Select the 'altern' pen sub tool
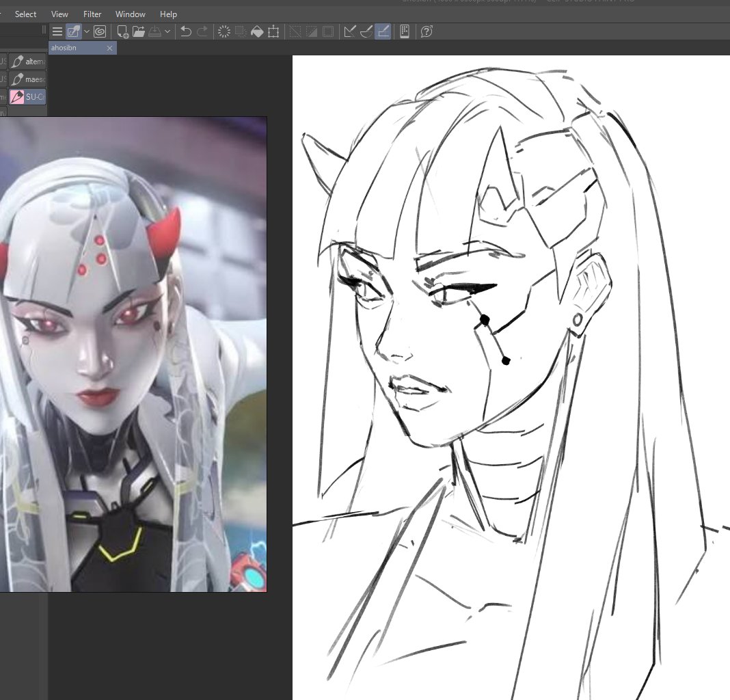The height and width of the screenshot is (700, 730). click(x=27, y=62)
